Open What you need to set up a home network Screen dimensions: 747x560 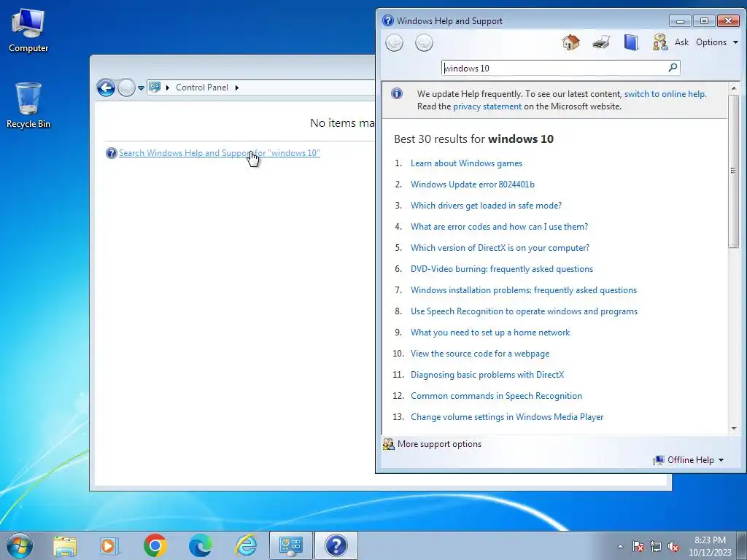click(490, 332)
